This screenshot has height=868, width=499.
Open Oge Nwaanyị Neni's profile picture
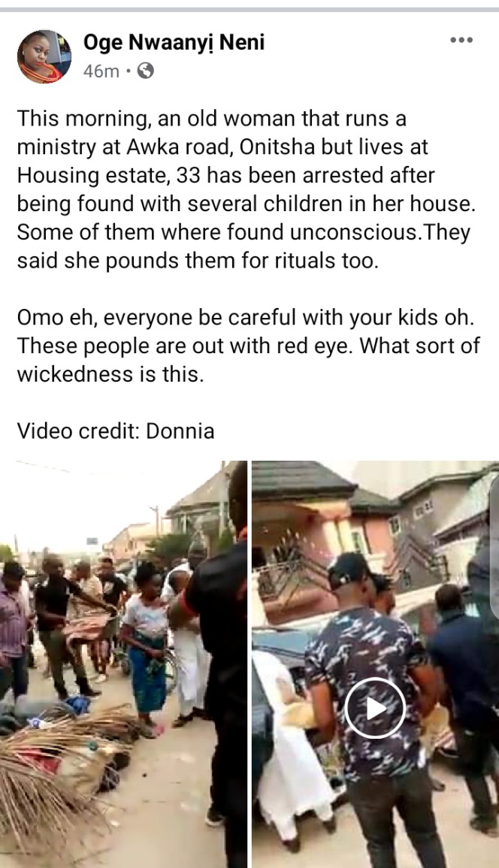click(44, 56)
